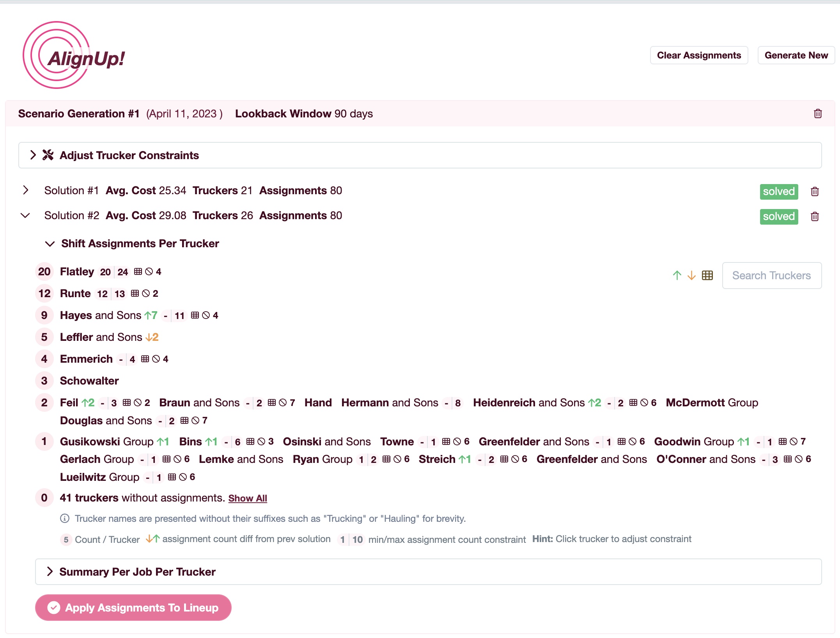This screenshot has width=840, height=638.
Task: Expand Summary Per Job Per Trucker
Action: (x=428, y=572)
